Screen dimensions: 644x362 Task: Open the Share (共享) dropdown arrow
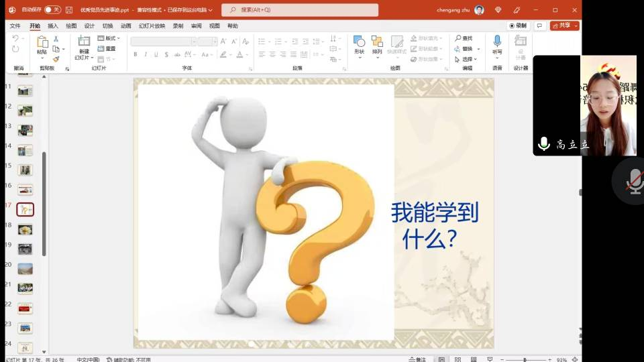[x=576, y=25]
